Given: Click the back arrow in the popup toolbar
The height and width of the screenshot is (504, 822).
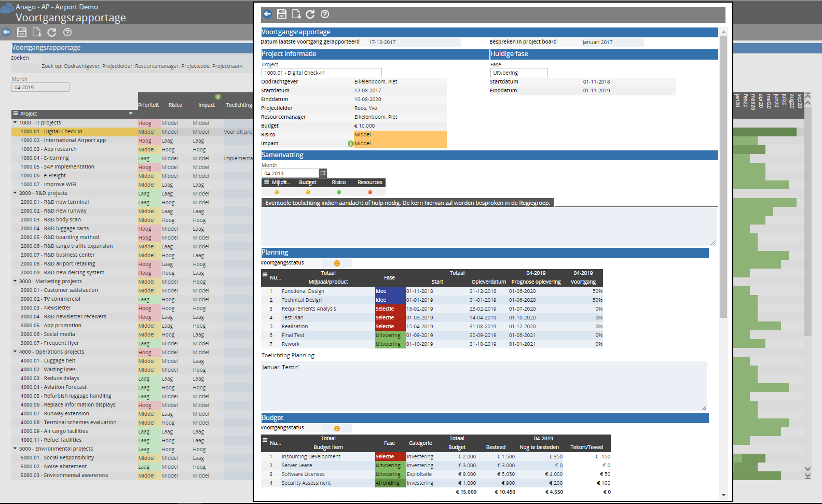Looking at the screenshot, I should [267, 14].
